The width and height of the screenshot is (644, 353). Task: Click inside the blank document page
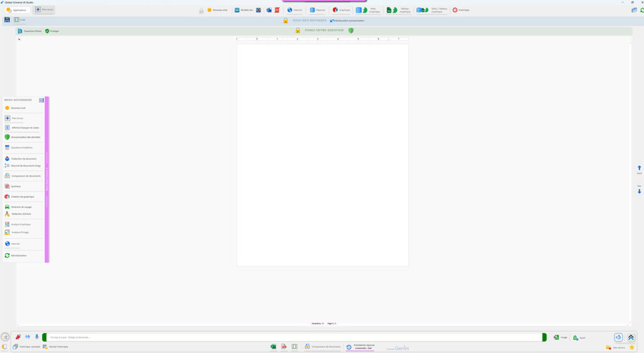[x=323, y=155]
